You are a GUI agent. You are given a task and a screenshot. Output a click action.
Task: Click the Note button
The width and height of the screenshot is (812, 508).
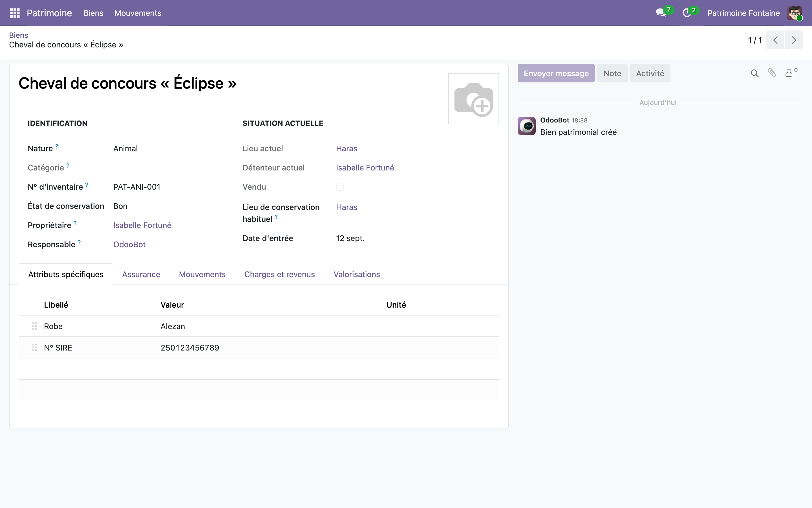tap(612, 73)
